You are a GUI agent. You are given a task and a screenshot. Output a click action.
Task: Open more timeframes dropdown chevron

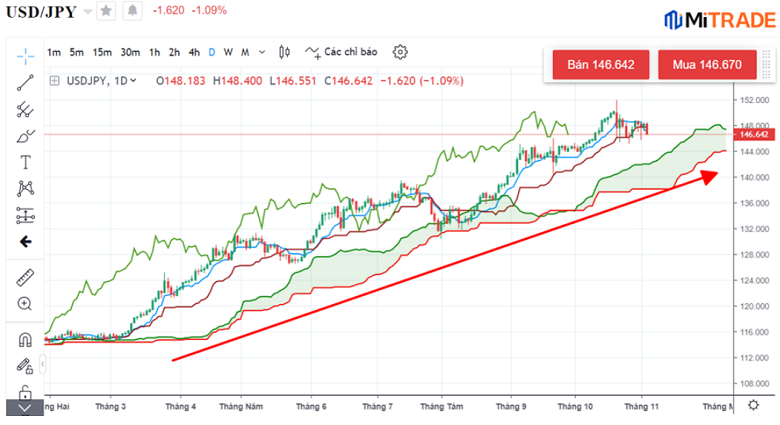pyautogui.click(x=262, y=52)
